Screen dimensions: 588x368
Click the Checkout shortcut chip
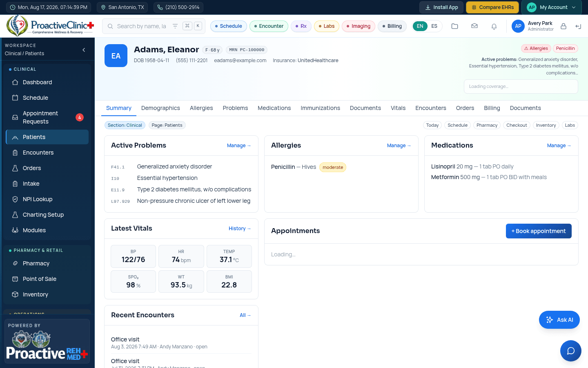(517, 125)
